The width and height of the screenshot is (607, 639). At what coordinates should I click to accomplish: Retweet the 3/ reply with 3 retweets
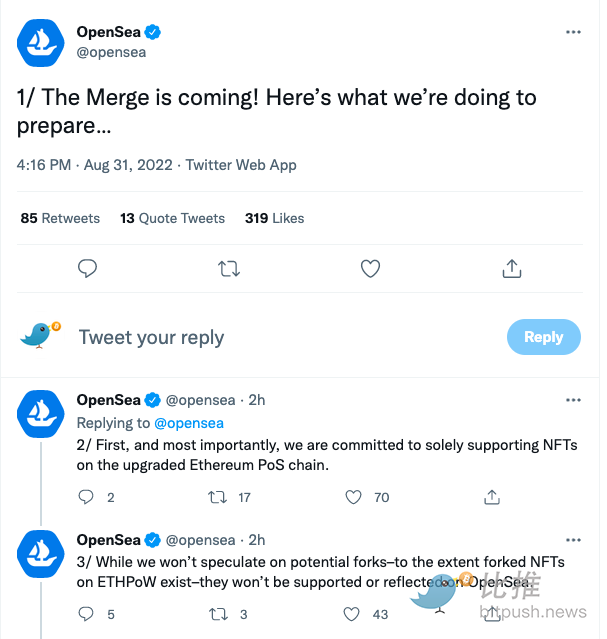click(x=218, y=614)
